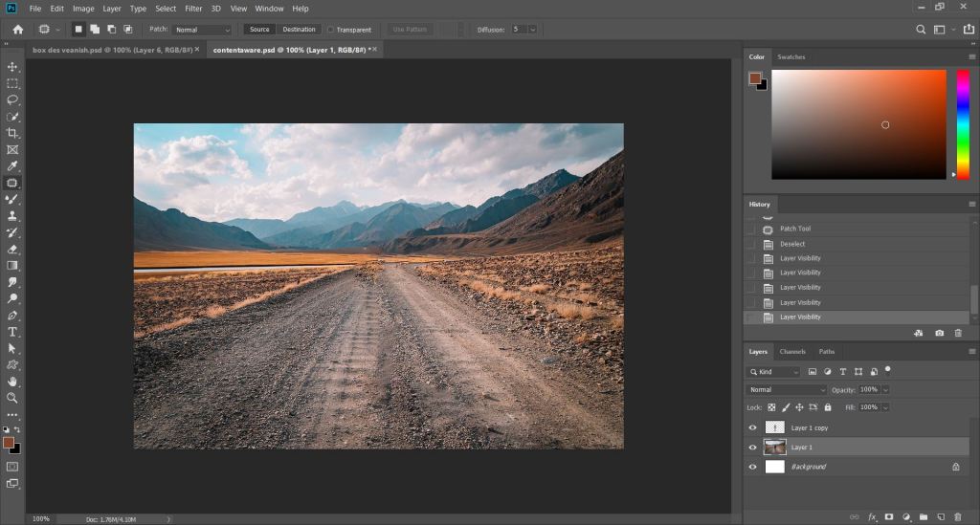Click the Home icon in options bar
Image resolution: width=980 pixels, height=525 pixels.
point(17,30)
